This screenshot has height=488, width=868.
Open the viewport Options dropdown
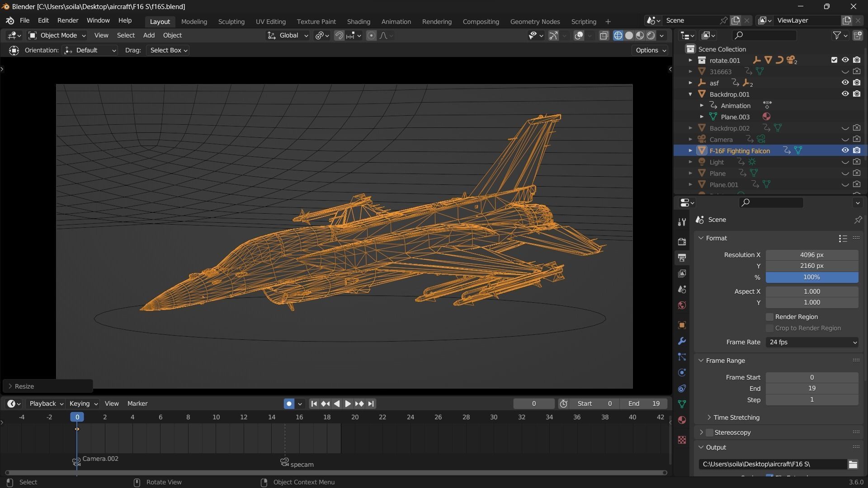(x=650, y=50)
